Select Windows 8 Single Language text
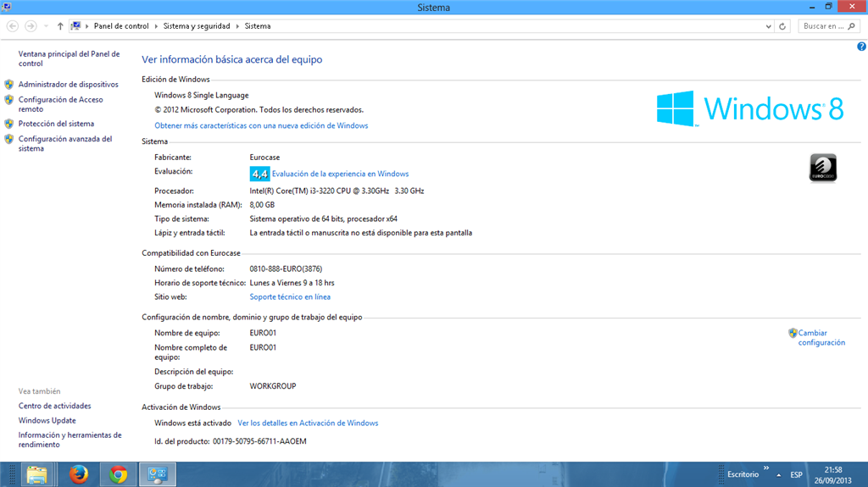The height and width of the screenshot is (487, 868). [202, 95]
